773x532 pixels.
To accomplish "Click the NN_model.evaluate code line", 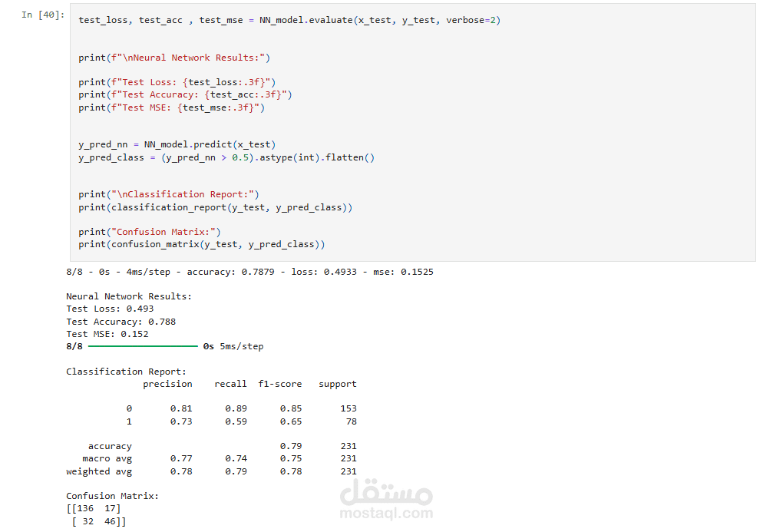I will [x=289, y=20].
